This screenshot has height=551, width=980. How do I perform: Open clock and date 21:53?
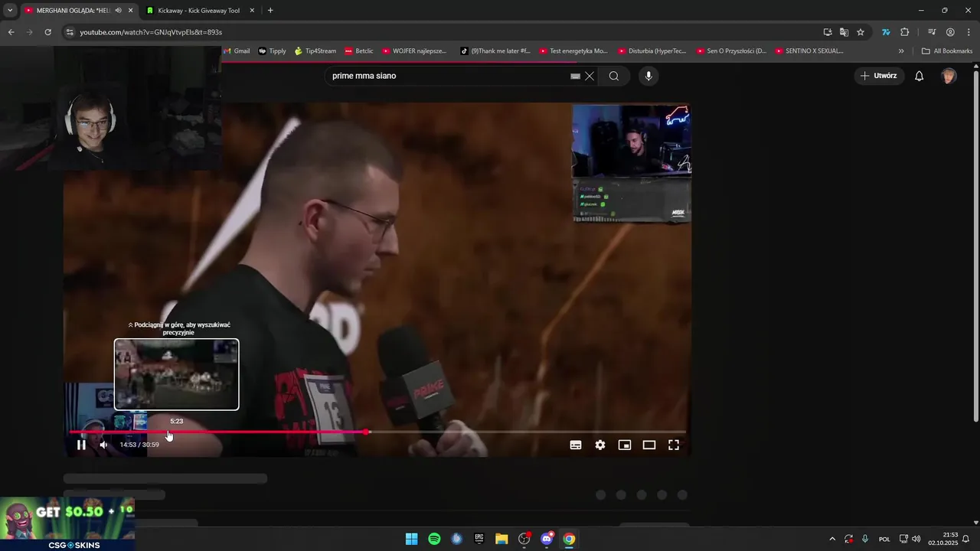(x=942, y=539)
